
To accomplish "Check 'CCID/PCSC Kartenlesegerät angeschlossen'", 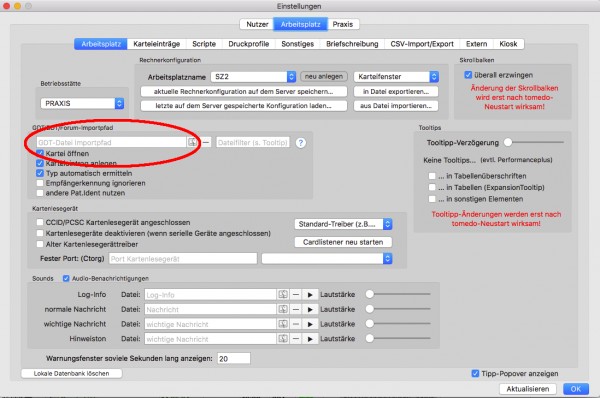I will pyautogui.click(x=40, y=222).
